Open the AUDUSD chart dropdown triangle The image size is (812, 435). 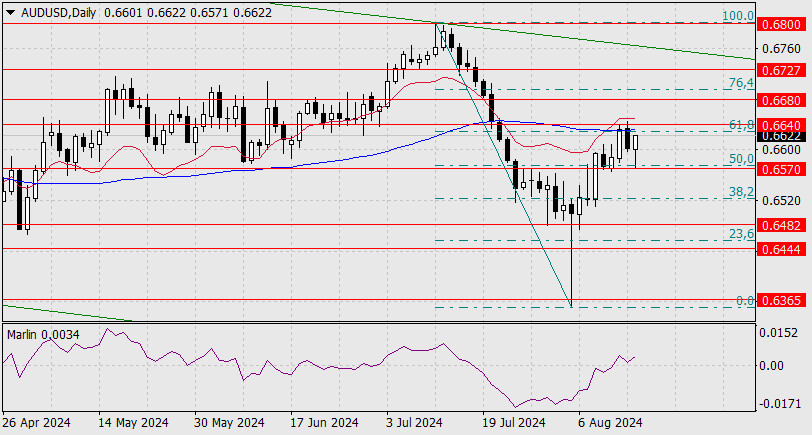tap(10, 13)
